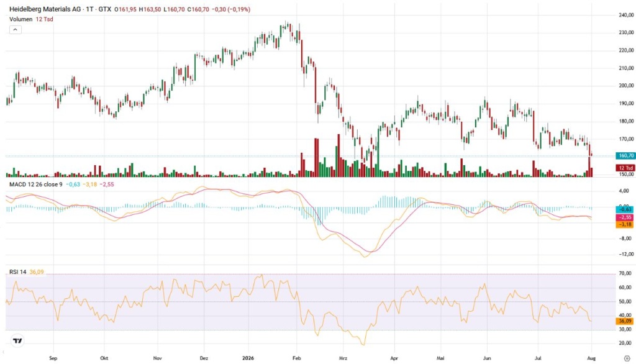This screenshot has height=364, width=636.
Task: Click the 220,00 price axis label
Action: (x=626, y=50)
